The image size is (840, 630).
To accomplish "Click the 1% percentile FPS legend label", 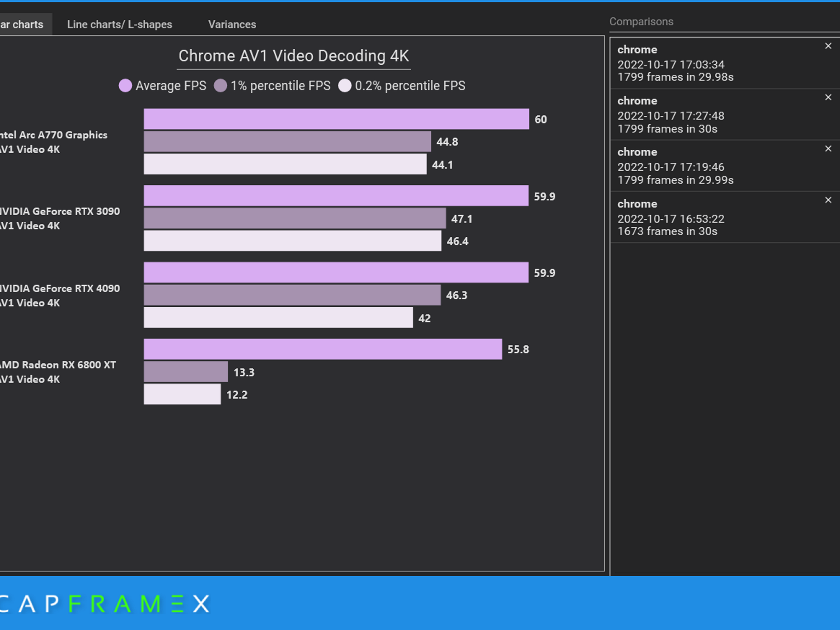I will 281,86.
